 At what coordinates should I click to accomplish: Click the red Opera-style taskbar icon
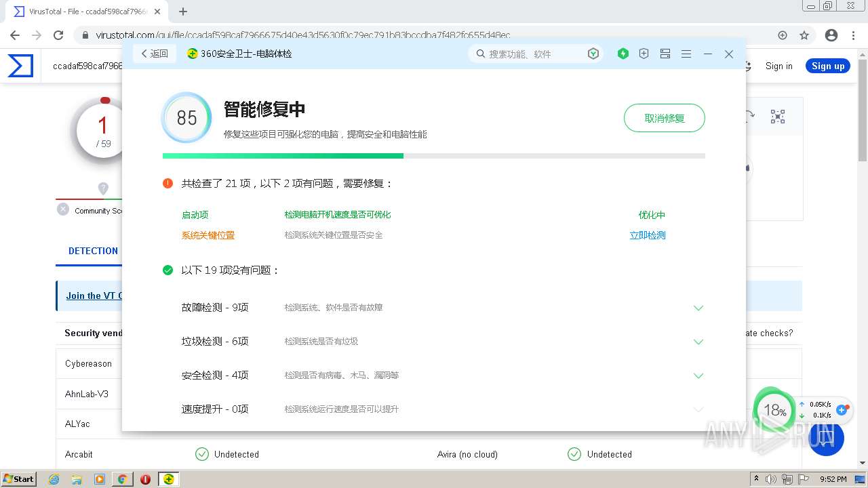click(x=145, y=479)
